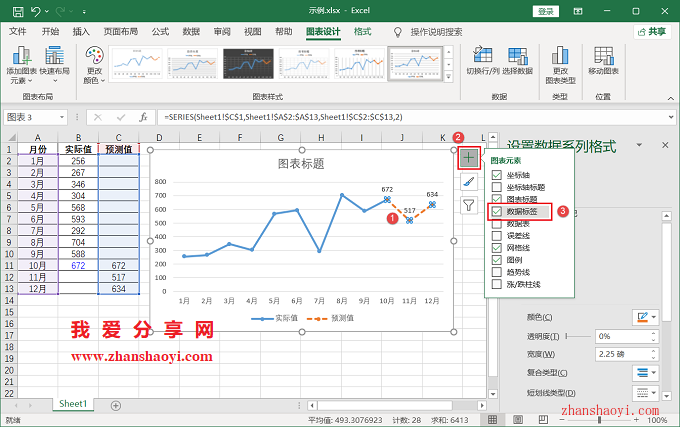680x427 pixels.
Task: Open Quick Layout gallery
Action: pyautogui.click(x=55, y=65)
